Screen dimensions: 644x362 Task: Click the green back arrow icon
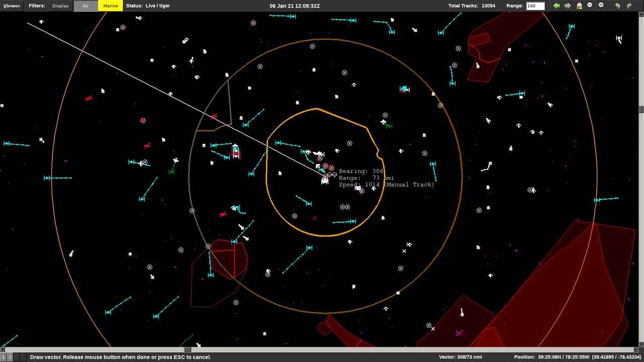click(x=556, y=6)
